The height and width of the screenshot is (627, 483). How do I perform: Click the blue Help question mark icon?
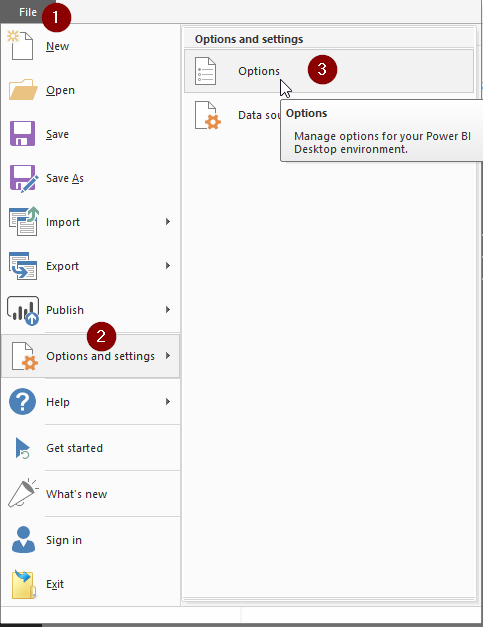tap(22, 401)
